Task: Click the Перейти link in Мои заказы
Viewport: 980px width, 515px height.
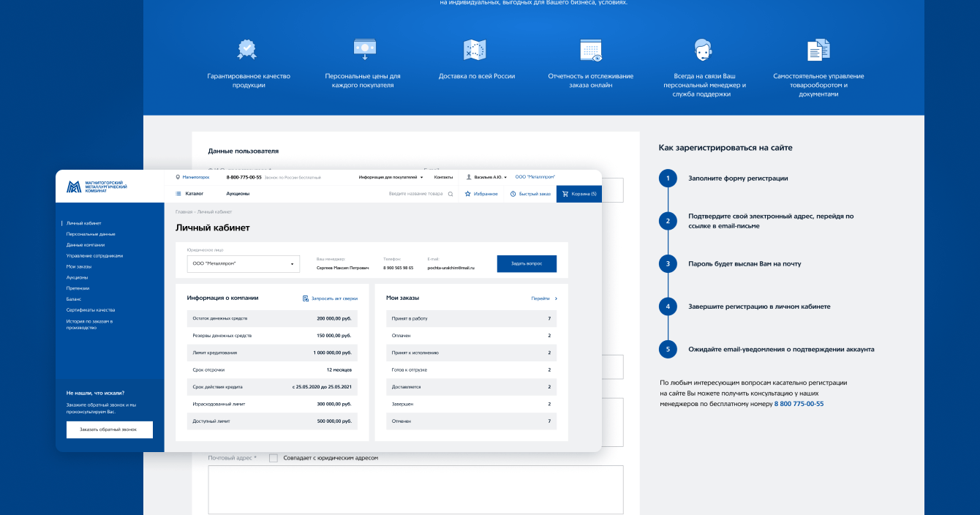Action: tap(540, 298)
